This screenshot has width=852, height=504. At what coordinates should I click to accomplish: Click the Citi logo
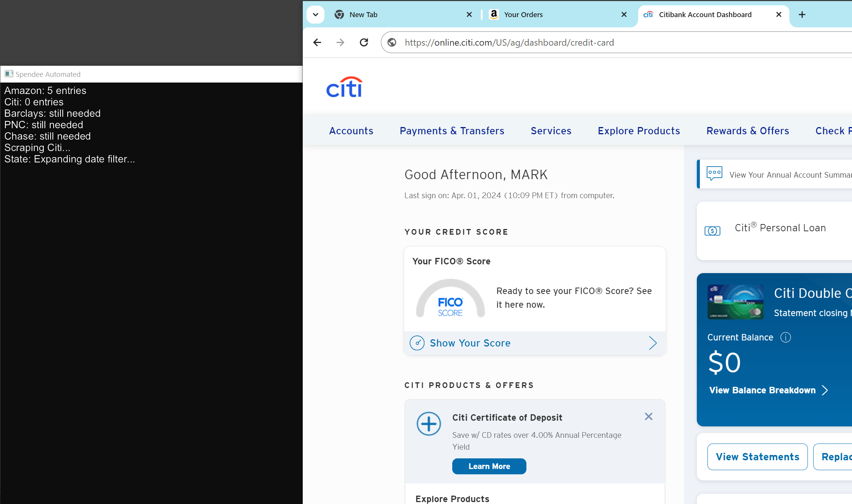(344, 87)
